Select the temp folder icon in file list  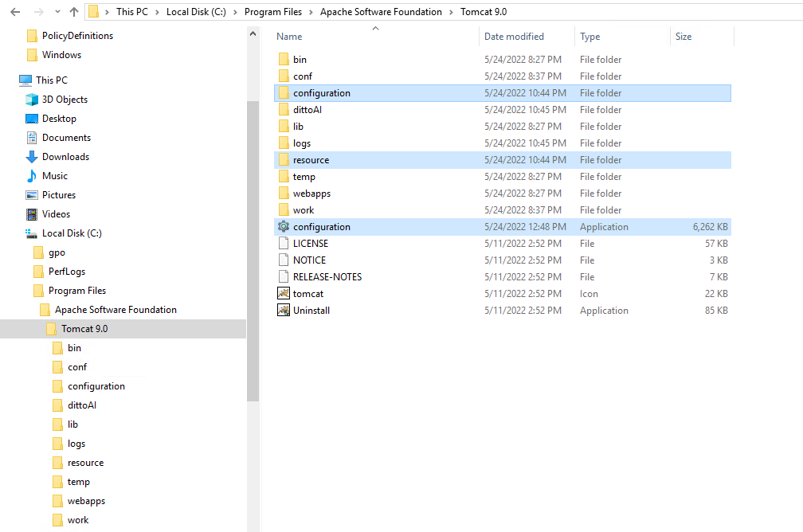[284, 177]
